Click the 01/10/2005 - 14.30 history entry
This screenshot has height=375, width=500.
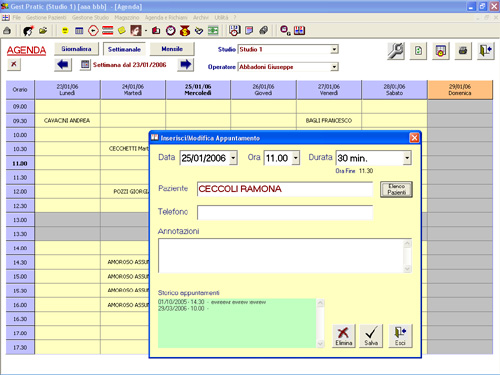212,302
